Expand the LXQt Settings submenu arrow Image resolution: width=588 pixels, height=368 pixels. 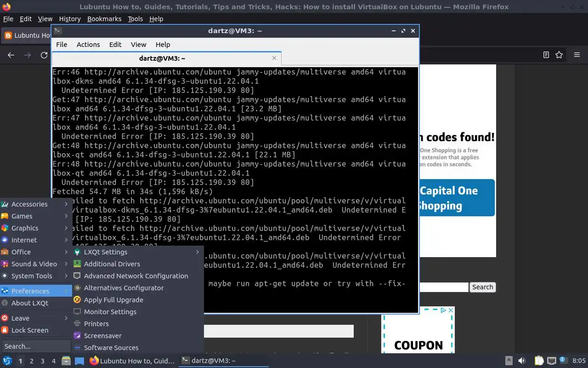(198, 252)
